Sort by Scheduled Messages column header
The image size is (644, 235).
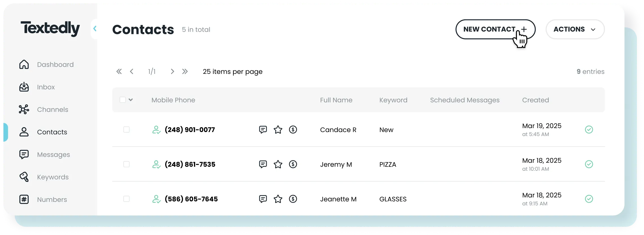(x=465, y=100)
